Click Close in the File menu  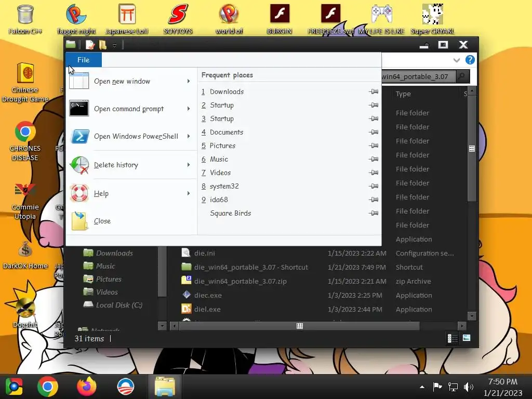(x=130, y=221)
